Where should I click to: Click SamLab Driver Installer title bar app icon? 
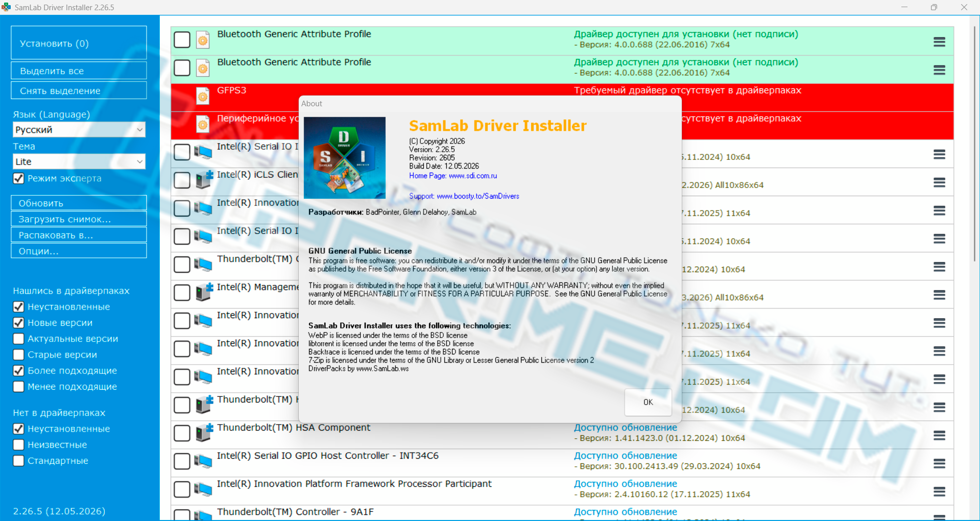[x=6, y=7]
